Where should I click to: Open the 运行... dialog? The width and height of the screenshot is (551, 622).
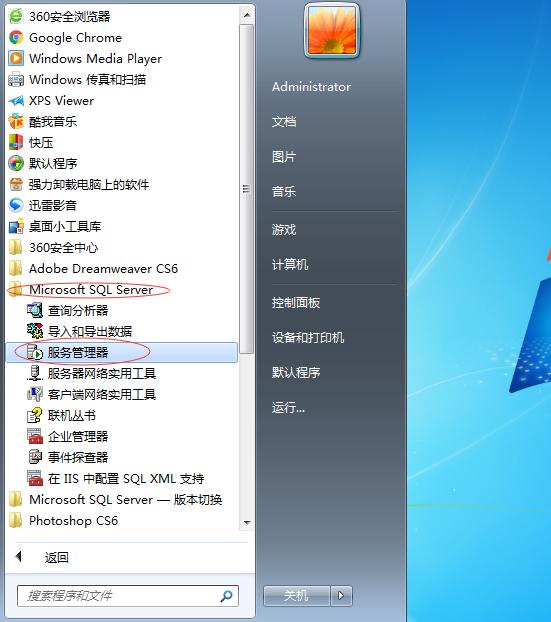288,407
